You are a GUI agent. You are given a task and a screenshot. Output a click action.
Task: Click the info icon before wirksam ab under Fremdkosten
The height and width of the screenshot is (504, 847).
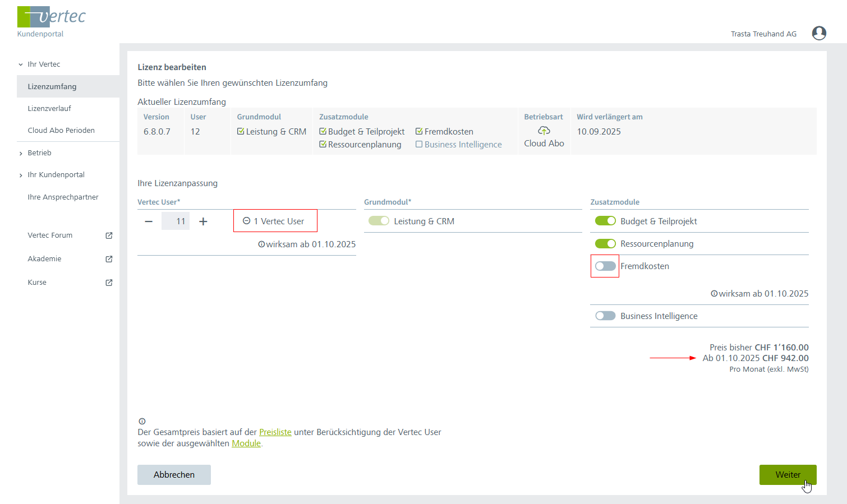pos(714,294)
